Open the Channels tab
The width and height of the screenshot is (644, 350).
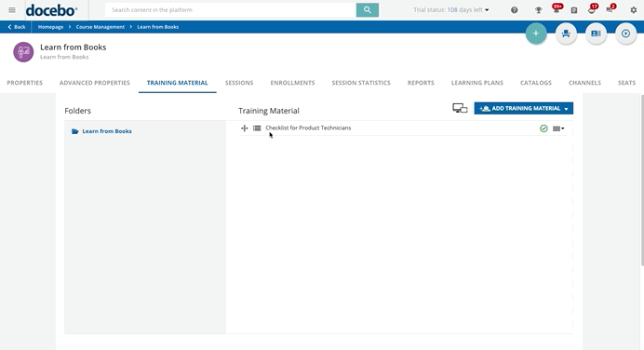tap(584, 83)
